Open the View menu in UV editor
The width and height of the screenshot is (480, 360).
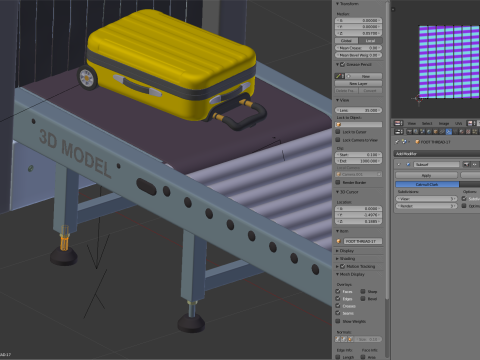click(412, 123)
